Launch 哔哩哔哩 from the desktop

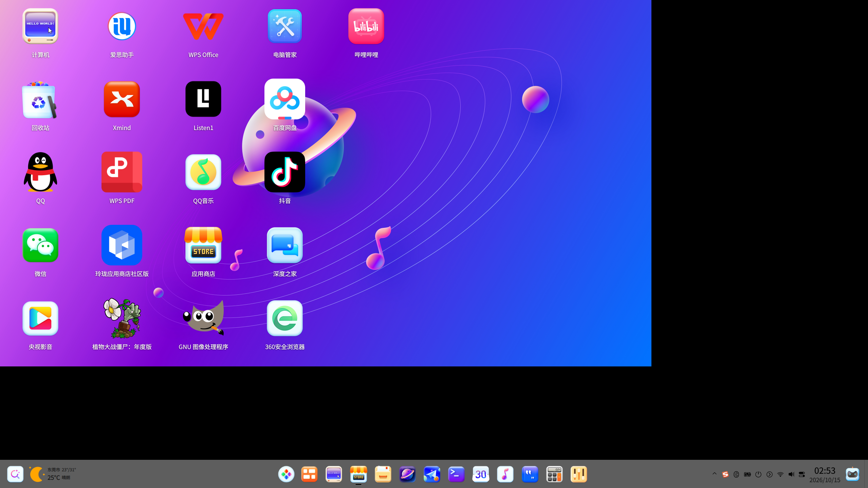point(366,26)
